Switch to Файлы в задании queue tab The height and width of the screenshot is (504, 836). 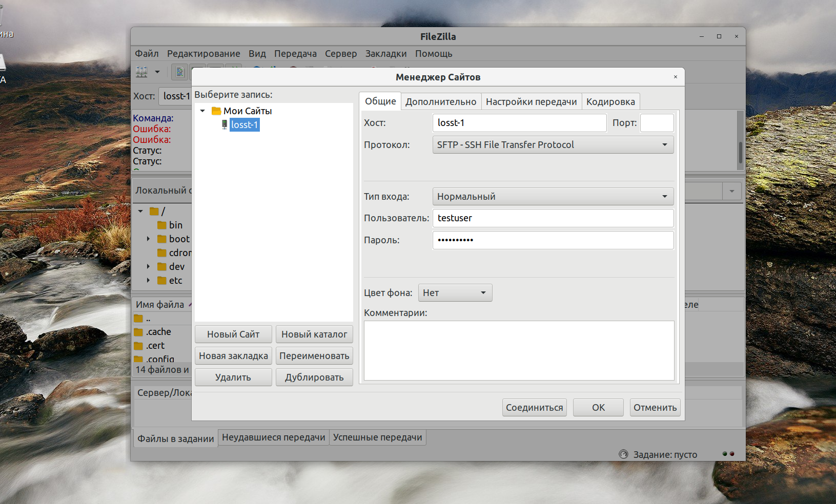pyautogui.click(x=176, y=438)
